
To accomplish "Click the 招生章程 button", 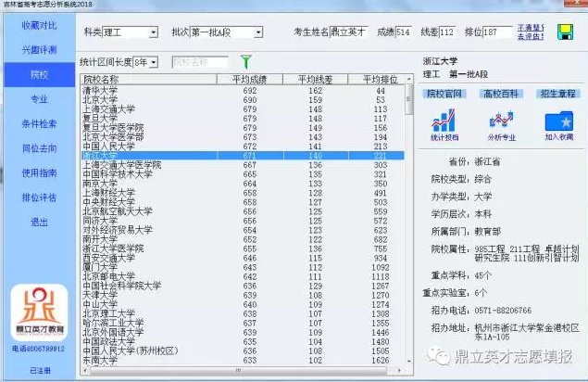I will [x=558, y=94].
